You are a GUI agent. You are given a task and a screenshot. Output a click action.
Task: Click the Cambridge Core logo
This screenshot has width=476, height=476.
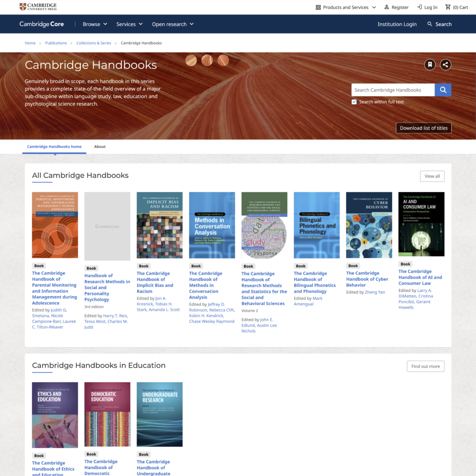tap(41, 24)
